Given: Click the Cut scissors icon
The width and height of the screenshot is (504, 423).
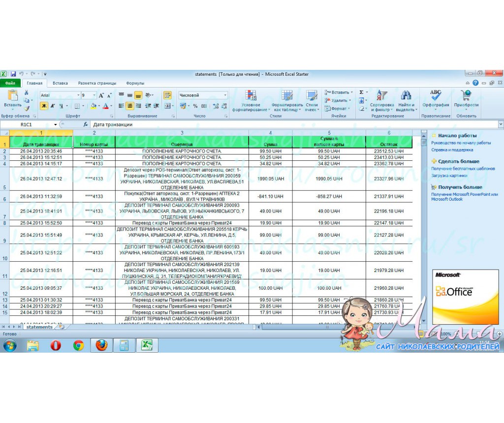Looking at the screenshot, I should (x=27, y=93).
